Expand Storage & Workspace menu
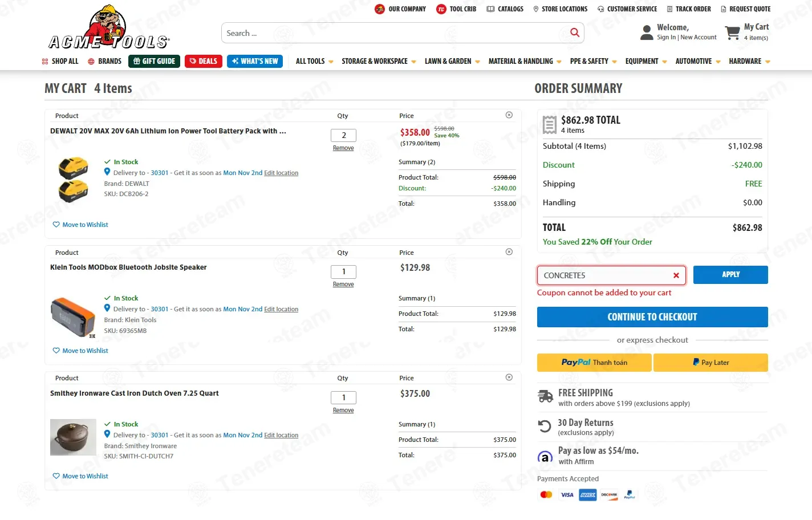This screenshot has width=812, height=520. coord(379,61)
